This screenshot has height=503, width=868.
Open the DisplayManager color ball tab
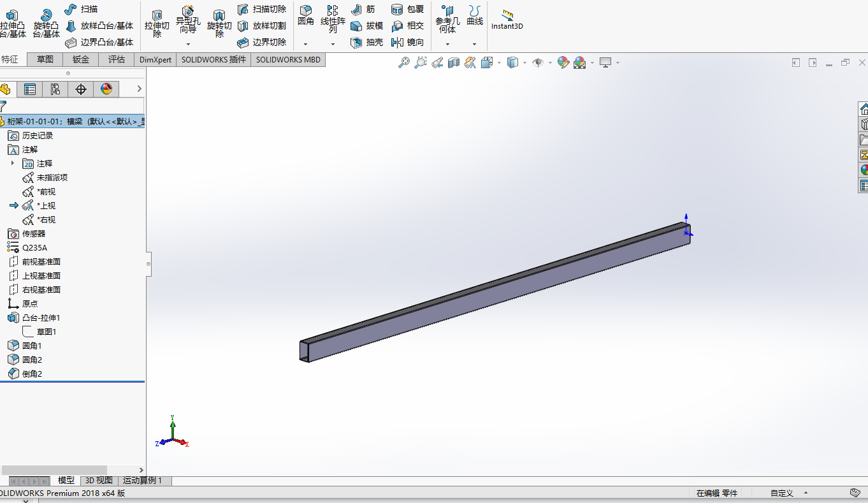106,89
